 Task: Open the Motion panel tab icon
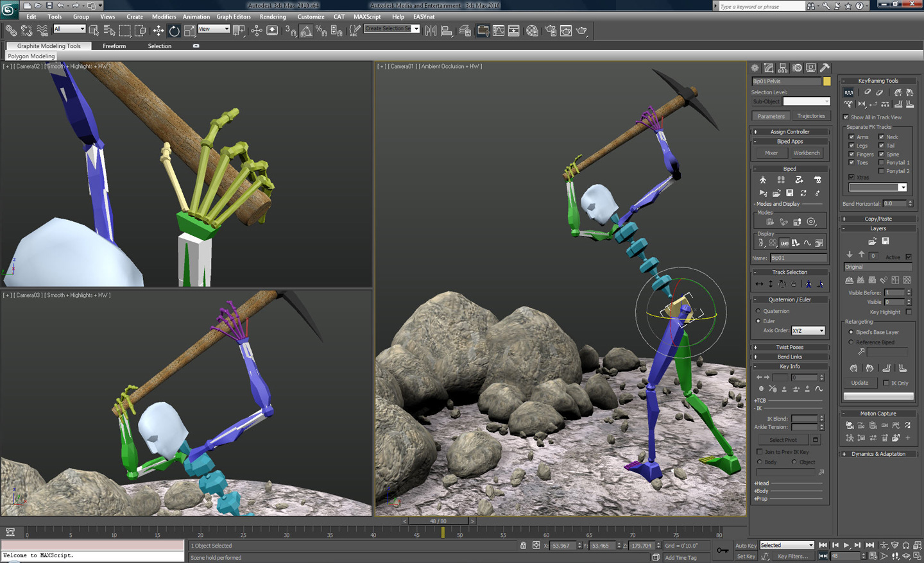(797, 68)
